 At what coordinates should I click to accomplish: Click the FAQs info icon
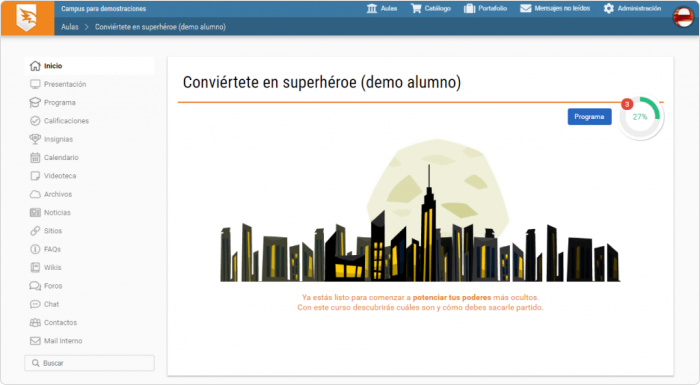point(35,249)
